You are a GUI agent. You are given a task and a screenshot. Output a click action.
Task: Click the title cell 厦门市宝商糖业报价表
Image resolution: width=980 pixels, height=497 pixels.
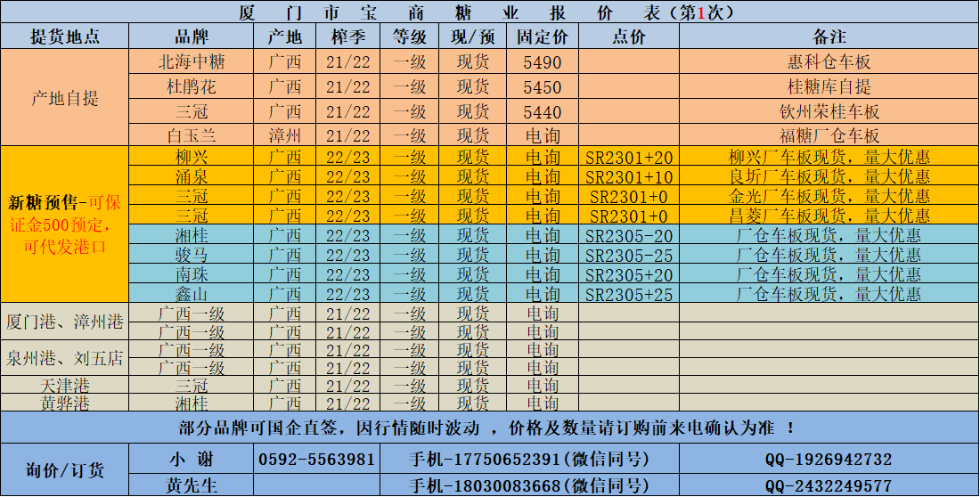(489, 12)
